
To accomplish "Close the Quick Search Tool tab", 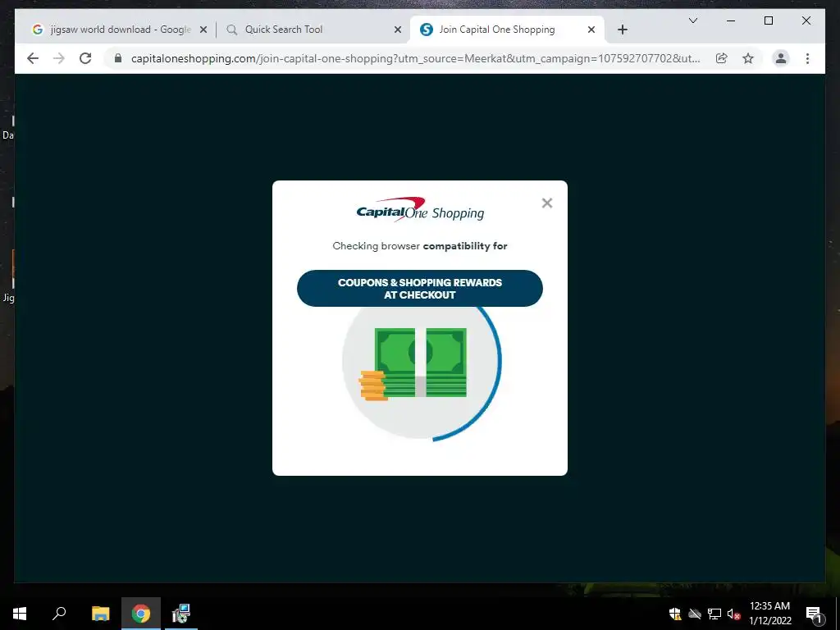I will [x=398, y=30].
